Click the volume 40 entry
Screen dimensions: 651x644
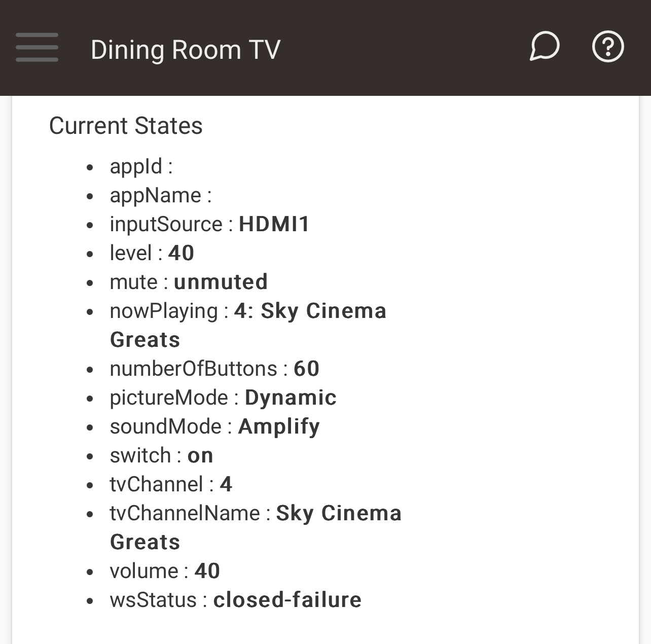[165, 571]
